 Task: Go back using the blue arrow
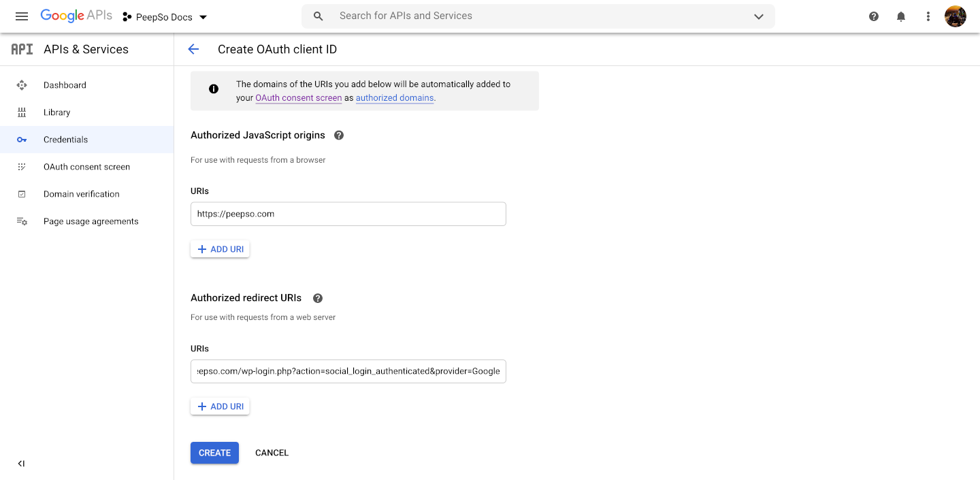[x=193, y=49]
